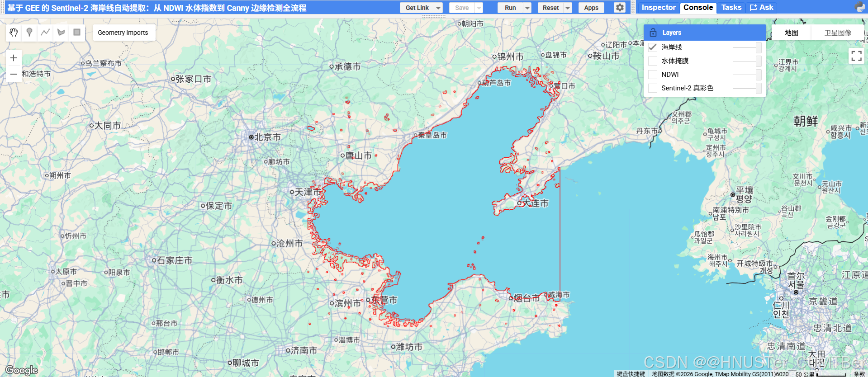Click the lock icon in Layers header
868x377 pixels.
click(653, 33)
